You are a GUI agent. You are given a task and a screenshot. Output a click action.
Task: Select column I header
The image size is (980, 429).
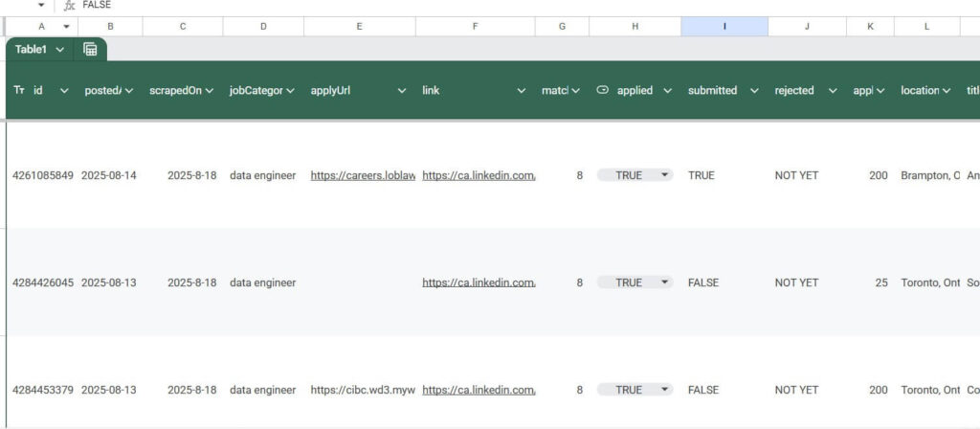click(x=724, y=27)
